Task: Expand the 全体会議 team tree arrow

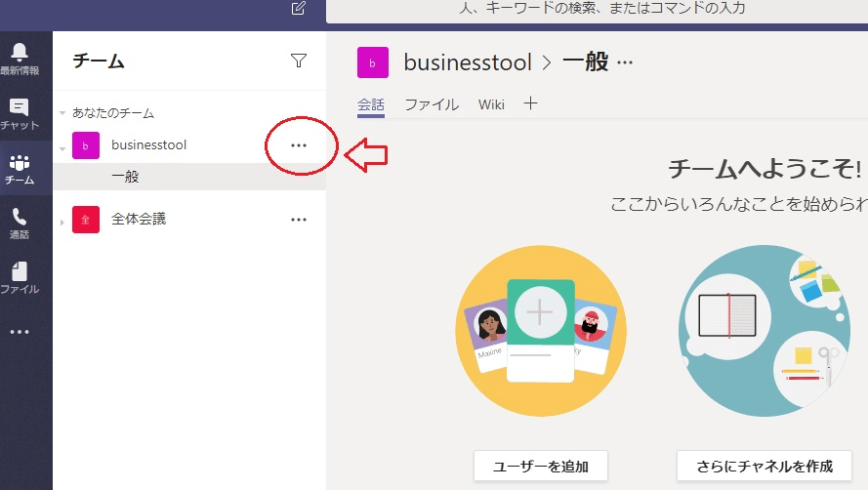Action: click(x=63, y=223)
